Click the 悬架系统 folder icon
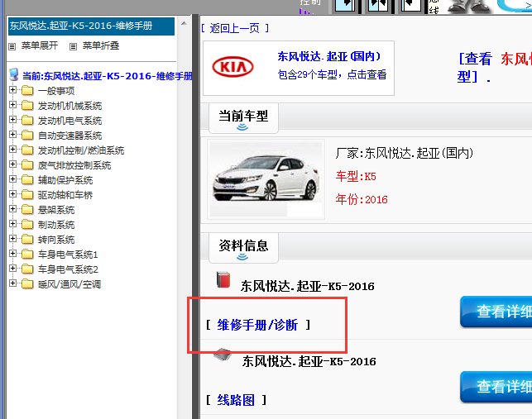Screen dimensions: 532x419 (27, 210)
